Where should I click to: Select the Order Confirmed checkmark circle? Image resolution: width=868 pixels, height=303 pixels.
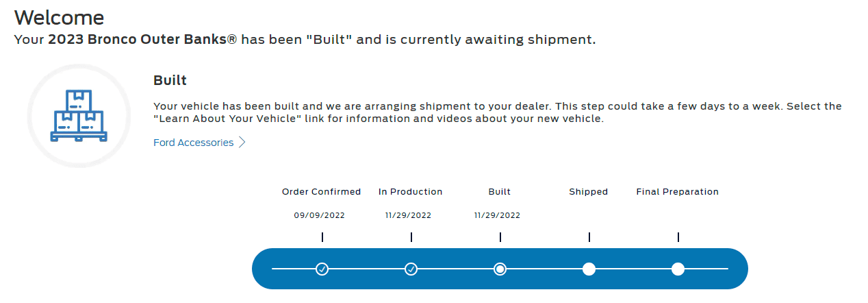(x=322, y=269)
